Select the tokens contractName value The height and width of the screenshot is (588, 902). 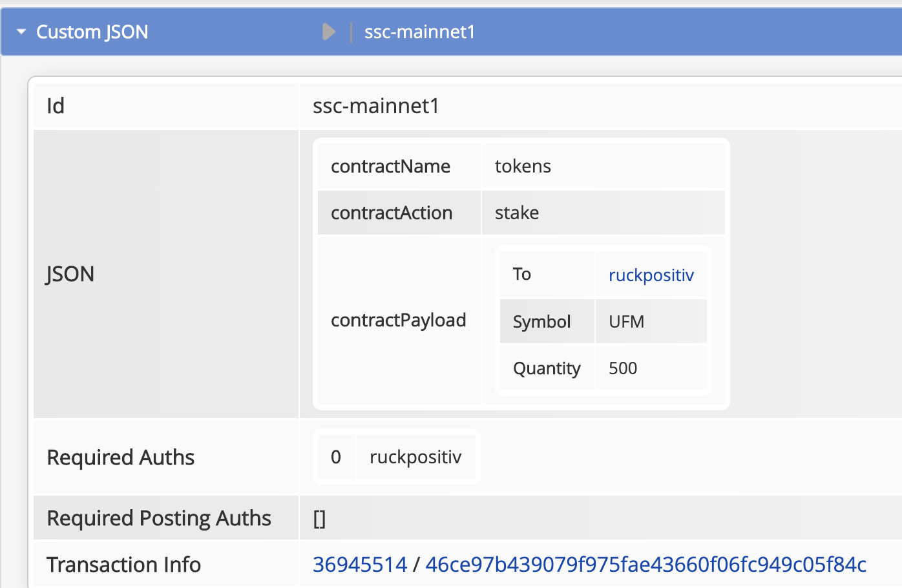[523, 167]
